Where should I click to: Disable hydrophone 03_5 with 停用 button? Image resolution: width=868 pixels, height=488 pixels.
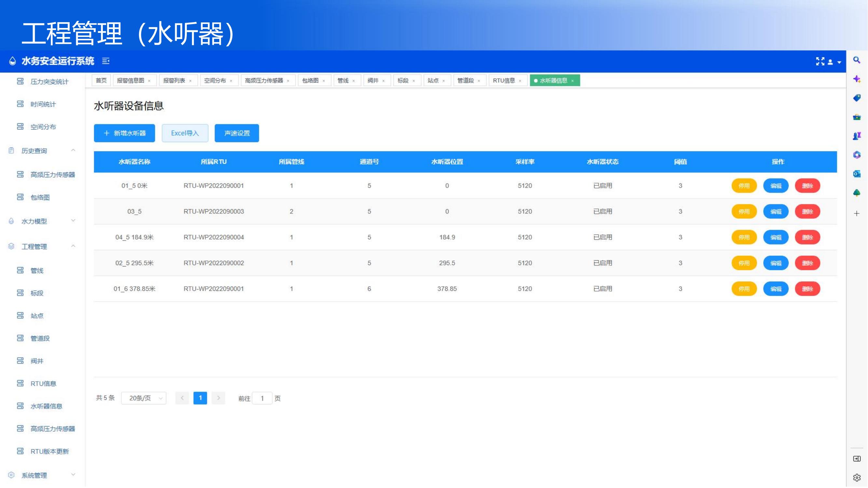click(x=744, y=211)
